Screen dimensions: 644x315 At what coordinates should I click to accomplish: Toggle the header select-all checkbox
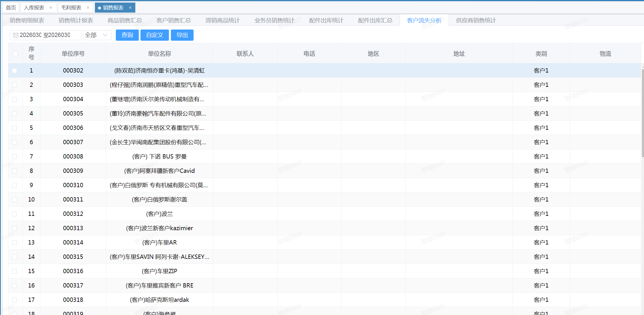click(x=15, y=53)
